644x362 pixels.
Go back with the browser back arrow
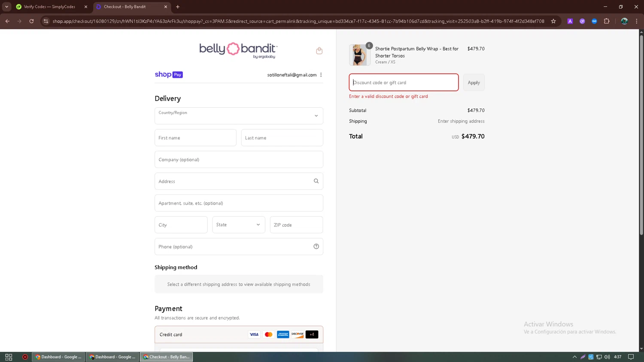7,21
